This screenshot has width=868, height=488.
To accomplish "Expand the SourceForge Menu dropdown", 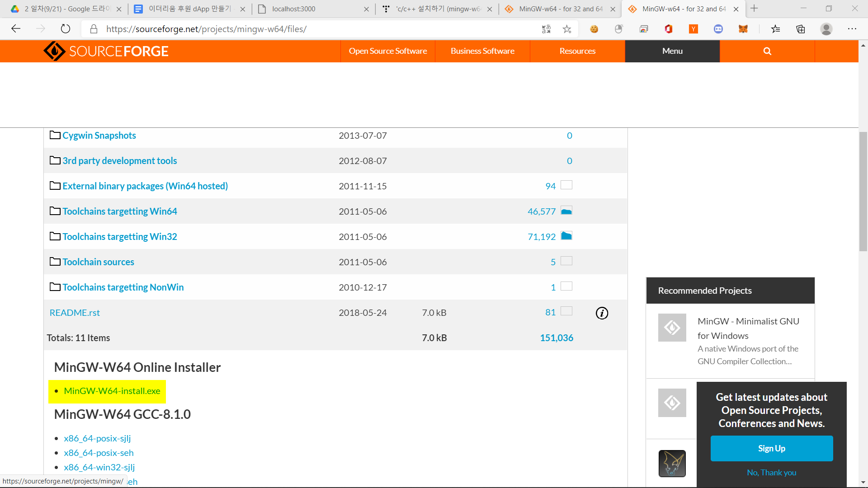I will point(672,51).
